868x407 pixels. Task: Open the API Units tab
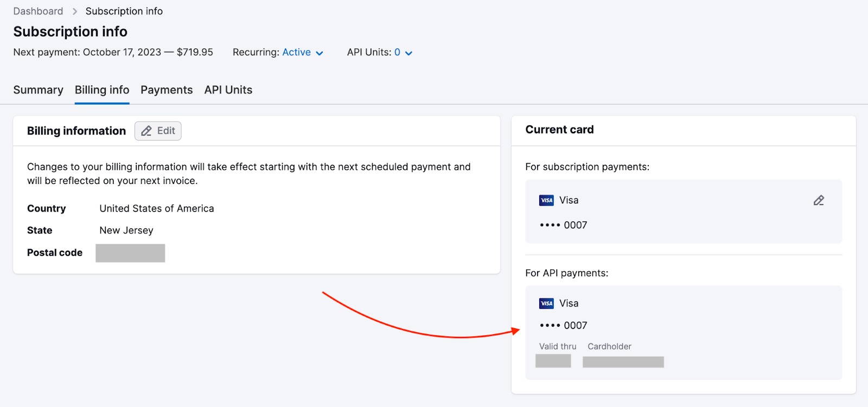pos(228,90)
